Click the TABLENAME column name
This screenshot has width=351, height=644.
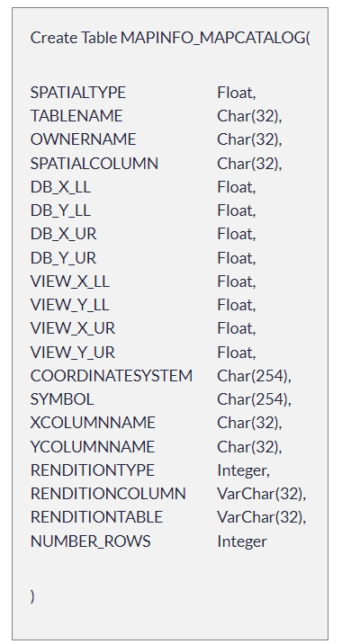click(76, 116)
